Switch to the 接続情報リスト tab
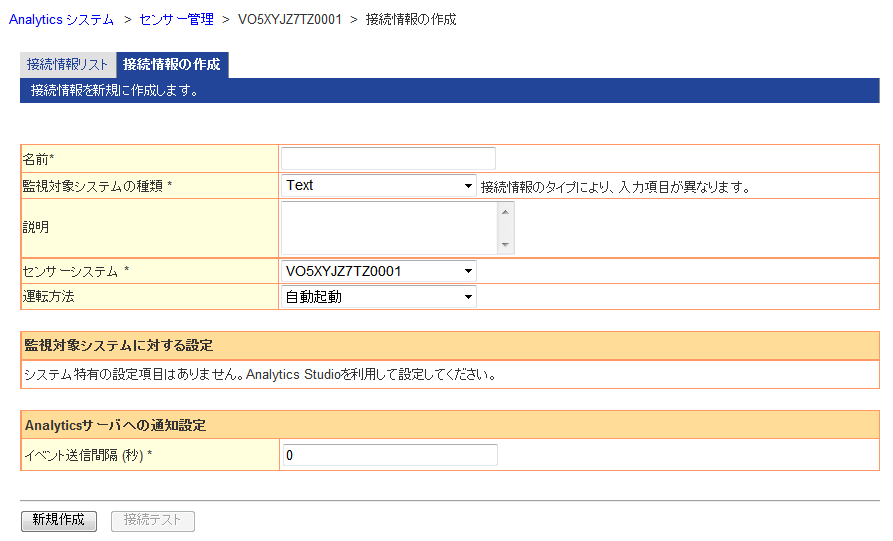 tap(67, 65)
